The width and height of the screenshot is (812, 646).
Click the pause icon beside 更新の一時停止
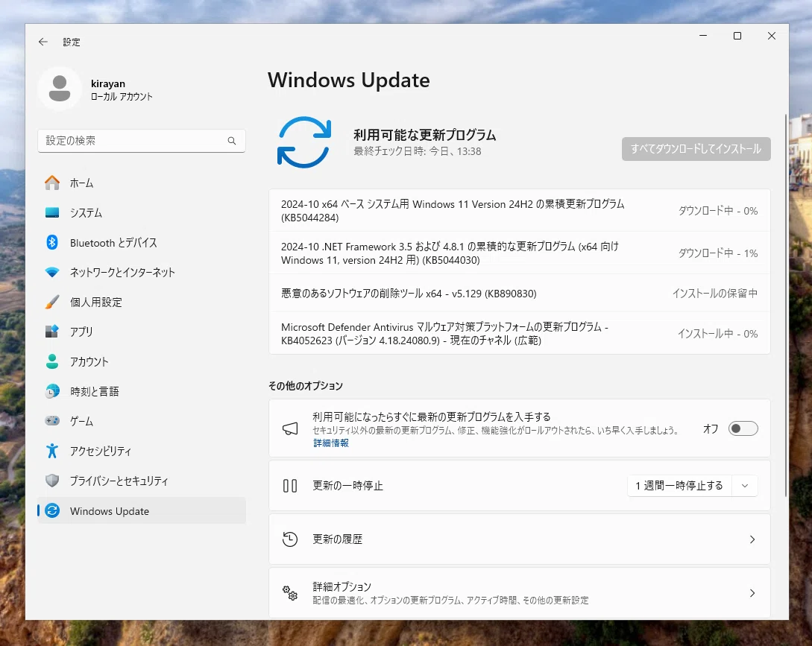pyautogui.click(x=290, y=486)
